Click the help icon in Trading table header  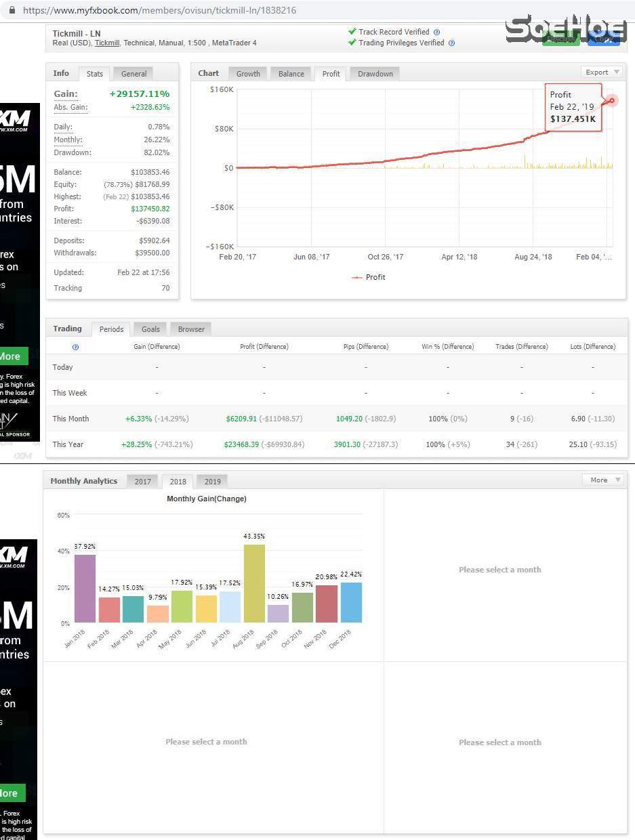coord(75,347)
